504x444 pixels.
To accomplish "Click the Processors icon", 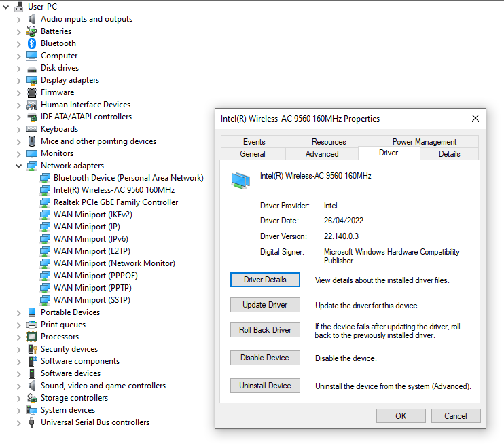I will click(x=31, y=337).
